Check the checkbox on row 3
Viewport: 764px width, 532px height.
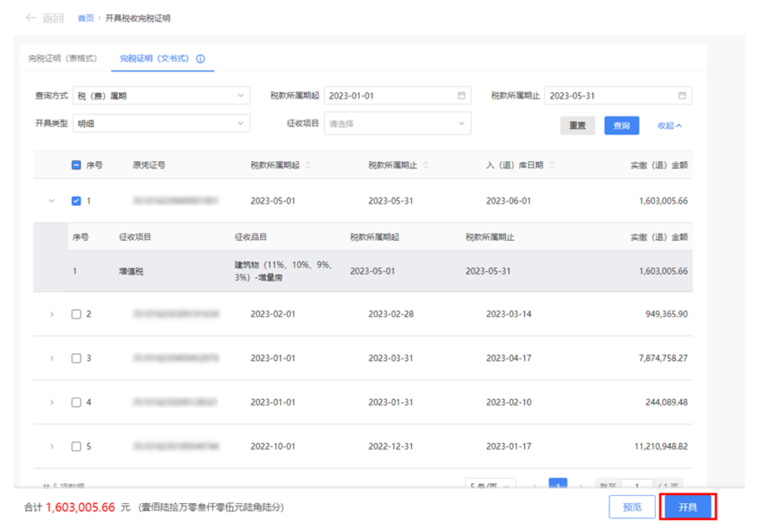(76, 358)
